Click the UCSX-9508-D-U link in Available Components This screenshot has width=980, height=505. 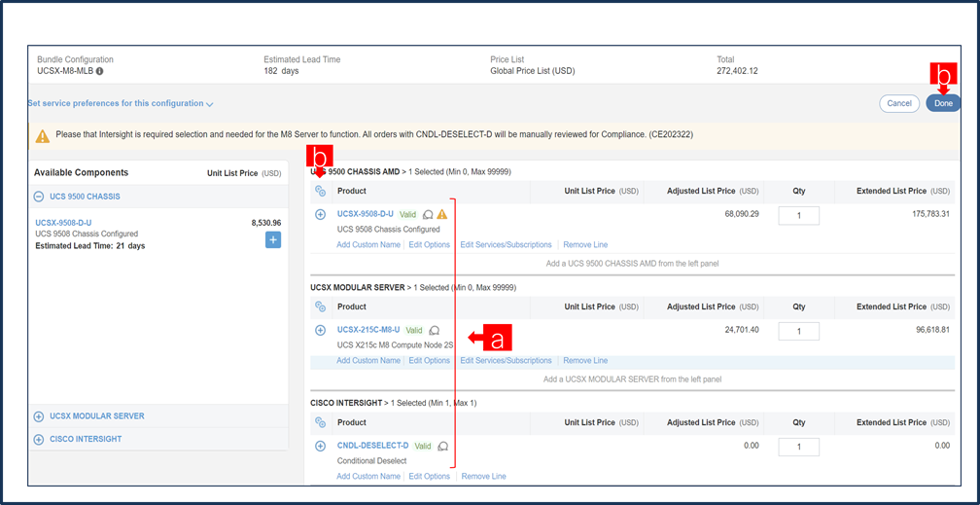(64, 222)
